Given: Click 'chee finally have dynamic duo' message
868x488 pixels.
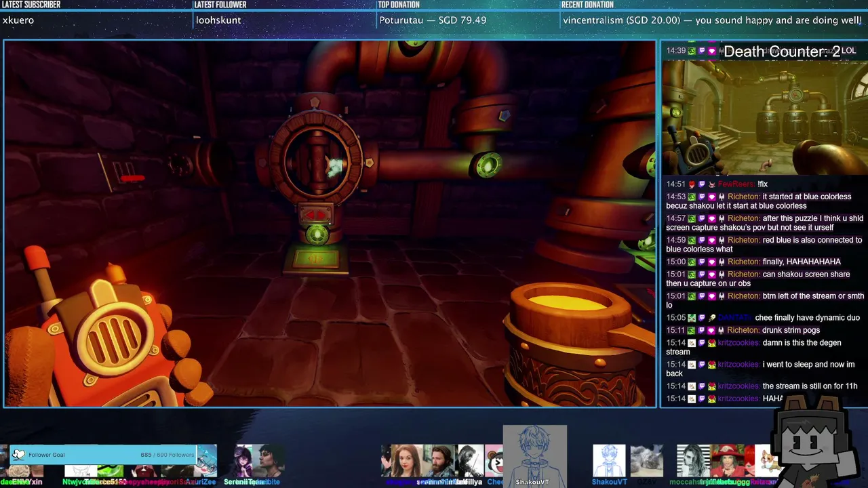Looking at the screenshot, I should pyautogui.click(x=808, y=318).
